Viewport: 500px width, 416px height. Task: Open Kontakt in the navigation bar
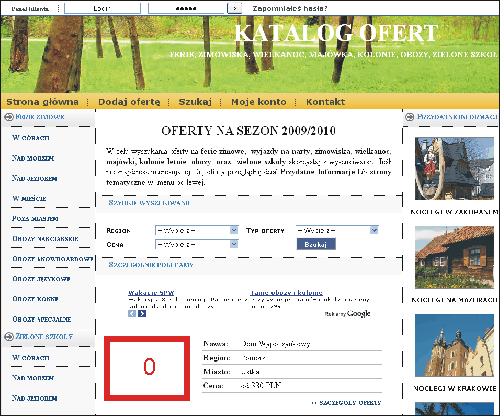pos(325,102)
